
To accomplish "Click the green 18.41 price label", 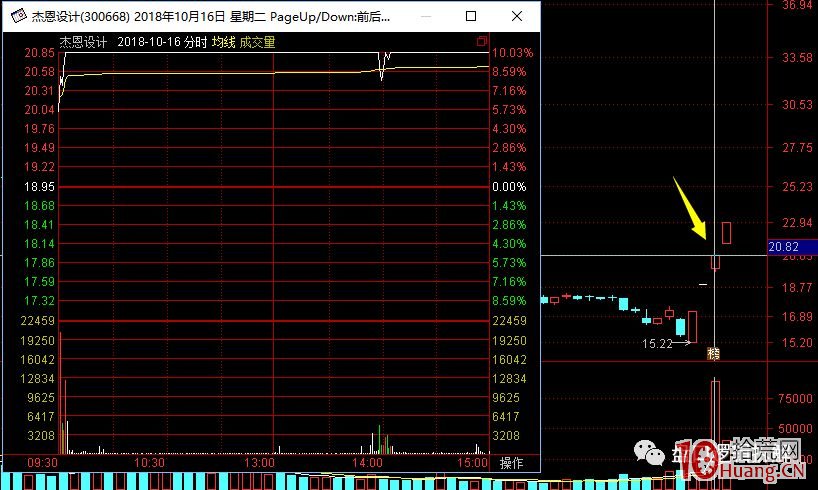I will (x=40, y=224).
